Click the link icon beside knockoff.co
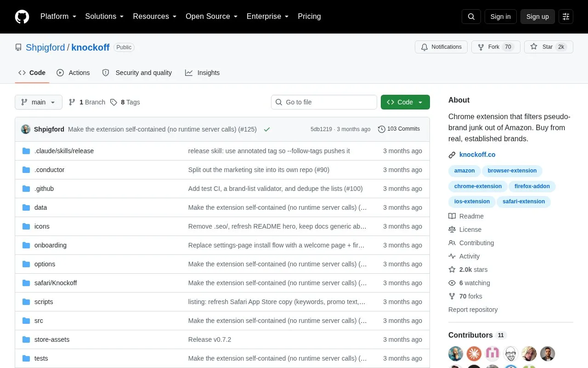The image size is (588, 368). pos(452,155)
